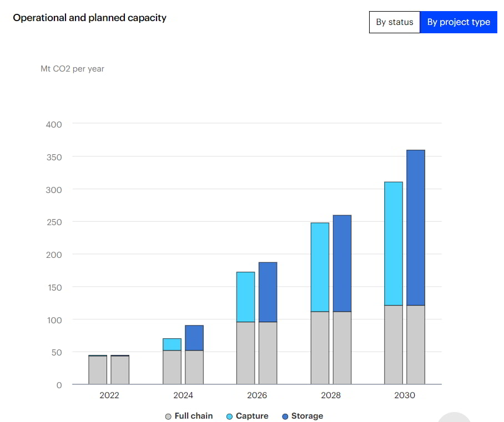
Task: Click the grey Full chain legend dot
Action: pyautogui.click(x=168, y=416)
